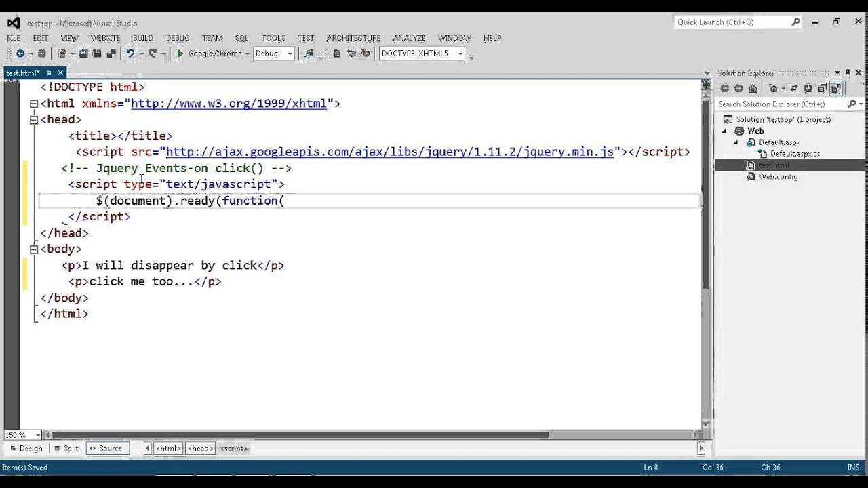Collapse the Web project node

pos(724,131)
